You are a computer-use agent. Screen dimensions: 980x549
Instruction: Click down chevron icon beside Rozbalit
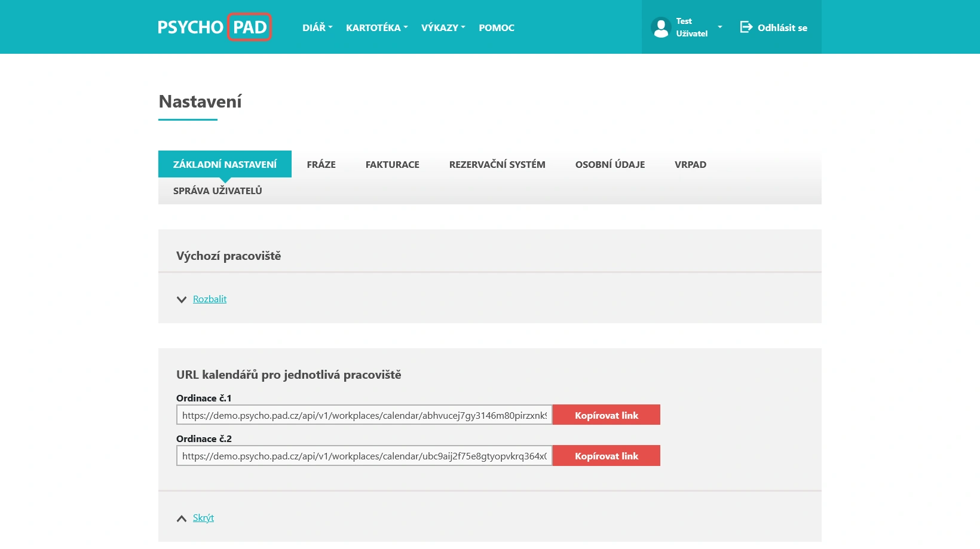[182, 299]
